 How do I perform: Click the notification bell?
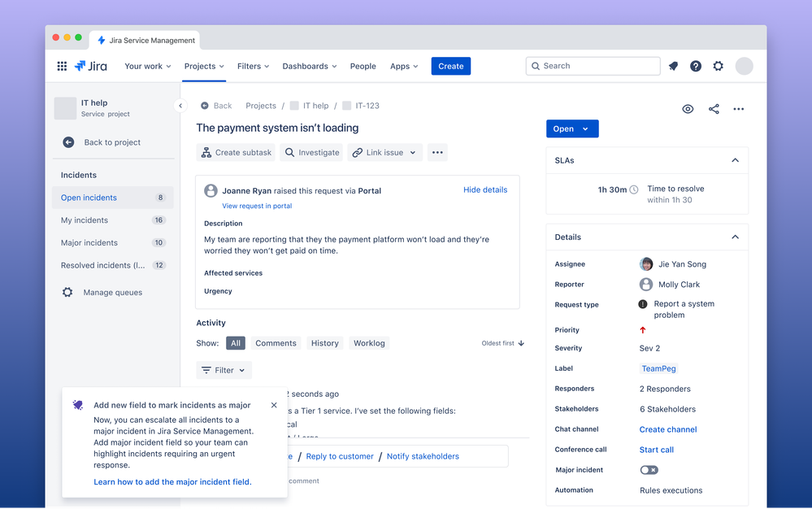[673, 66]
